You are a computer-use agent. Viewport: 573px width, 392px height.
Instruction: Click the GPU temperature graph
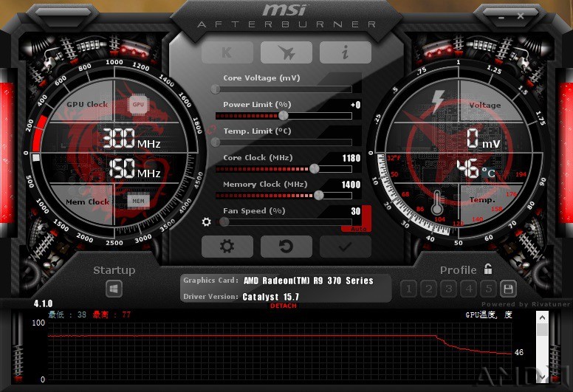point(280,351)
